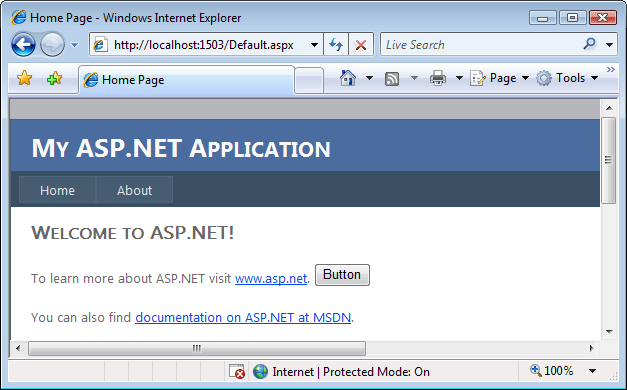The width and height of the screenshot is (627, 390).
Task: Open the Home navigation menu item
Action: (57, 190)
